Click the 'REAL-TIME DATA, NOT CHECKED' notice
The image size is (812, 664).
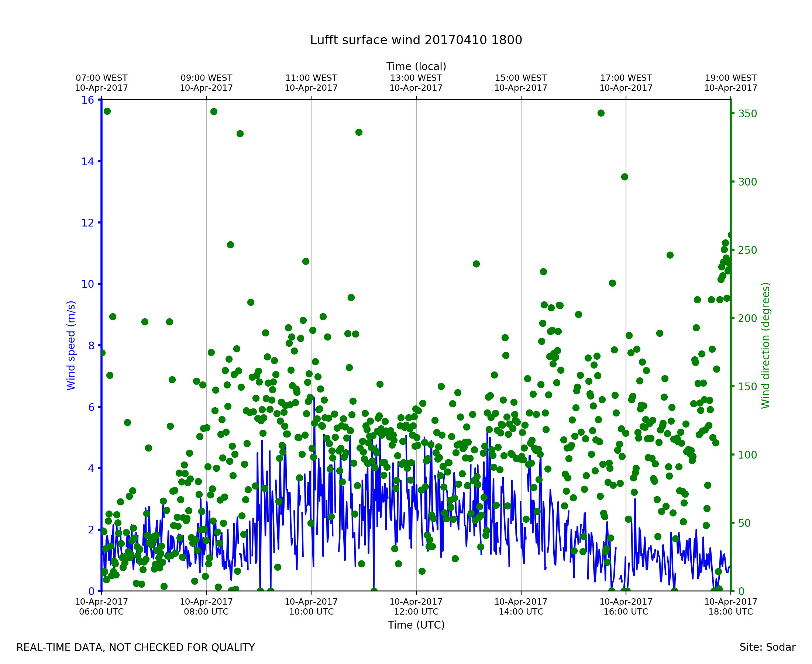pos(135,648)
